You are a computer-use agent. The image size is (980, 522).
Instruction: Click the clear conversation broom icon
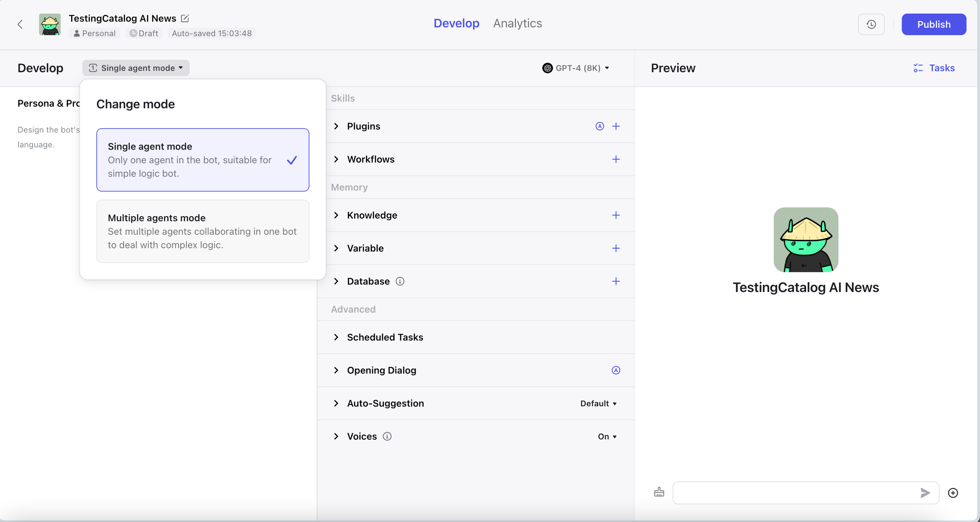coord(659,493)
